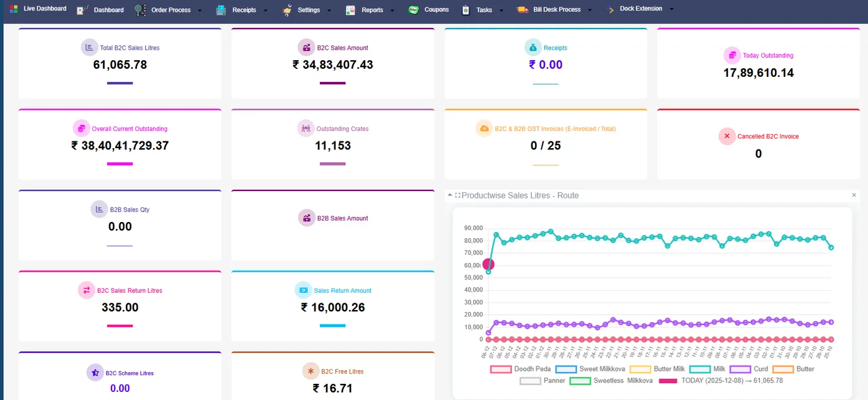Click the Cancelled B2C Invoice X icon
This screenshot has width=868, height=400.
coord(727,136)
